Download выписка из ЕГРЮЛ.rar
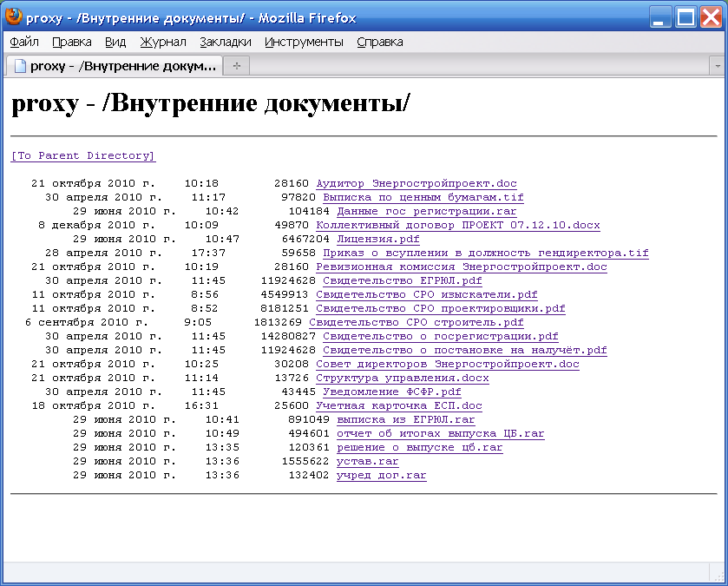Image resolution: width=728 pixels, height=586 pixels. (406, 420)
